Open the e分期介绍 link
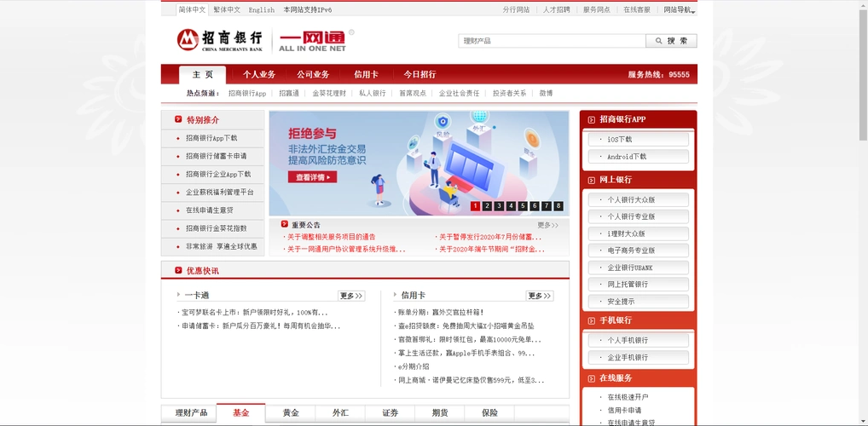 [x=414, y=367]
